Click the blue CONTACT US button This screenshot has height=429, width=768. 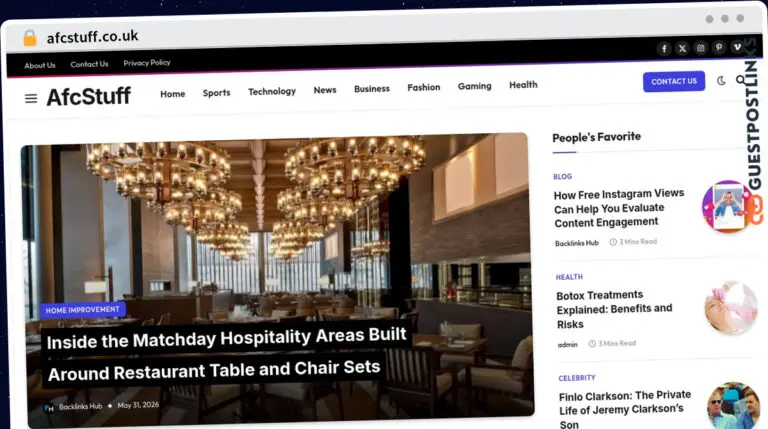pos(674,81)
